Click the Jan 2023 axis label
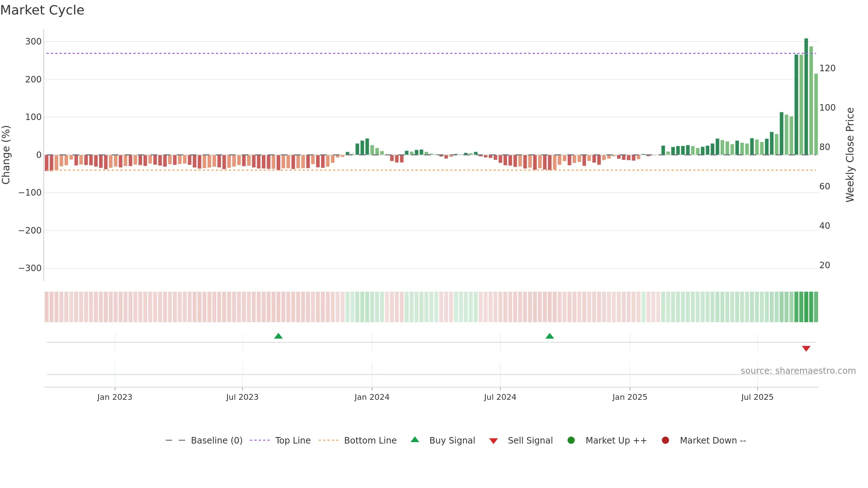The width and height of the screenshot is (868, 488). point(115,397)
